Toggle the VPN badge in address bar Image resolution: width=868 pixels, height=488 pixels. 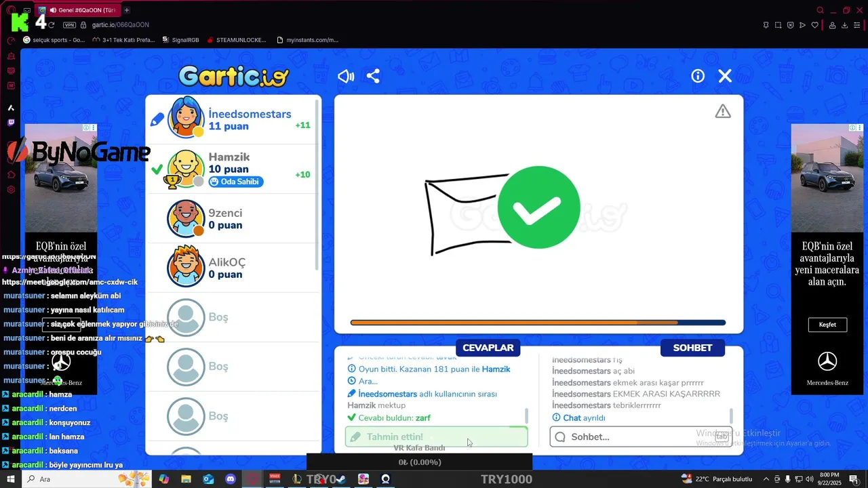click(x=69, y=25)
